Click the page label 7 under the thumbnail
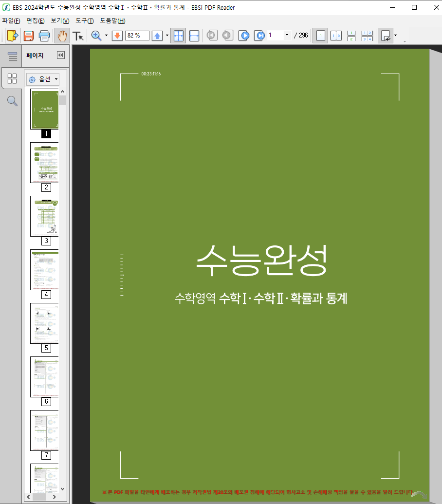Viewport: 442px width, 504px height. click(46, 455)
